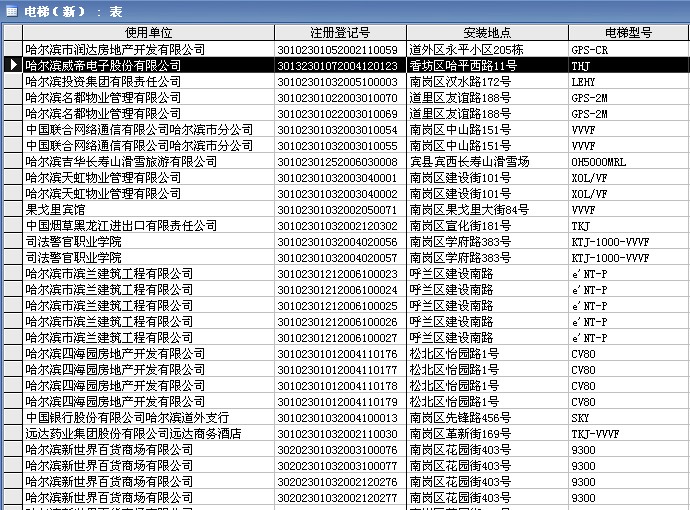Click cell 远达药业集团股份有限公司远达商务酒店
Image resolution: width=690 pixels, height=510 pixels.
[148, 433]
